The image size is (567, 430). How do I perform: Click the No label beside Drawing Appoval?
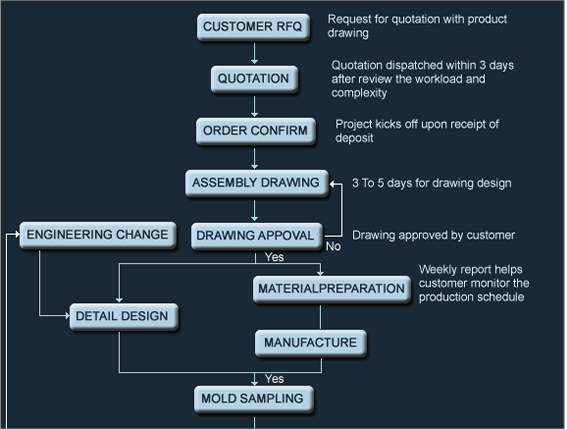tap(333, 247)
